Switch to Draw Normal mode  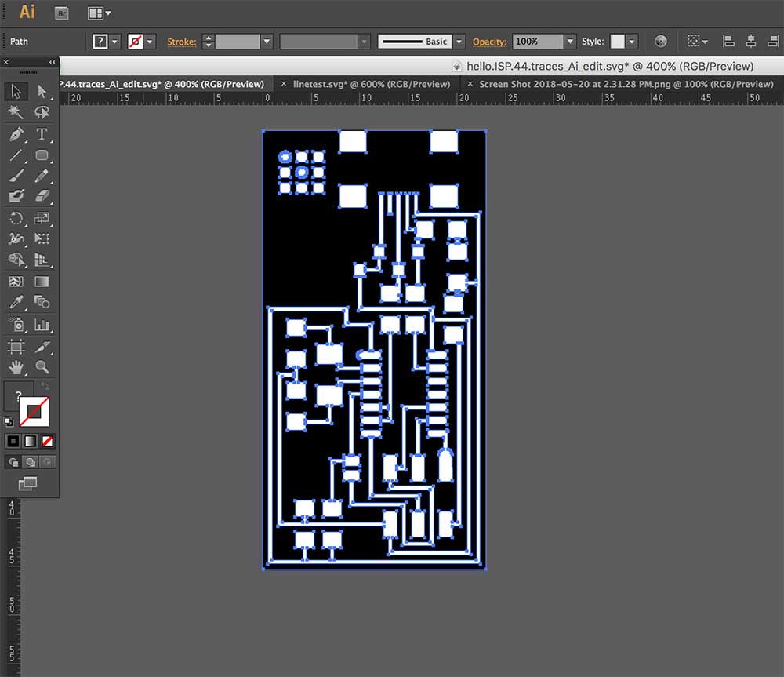click(13, 462)
